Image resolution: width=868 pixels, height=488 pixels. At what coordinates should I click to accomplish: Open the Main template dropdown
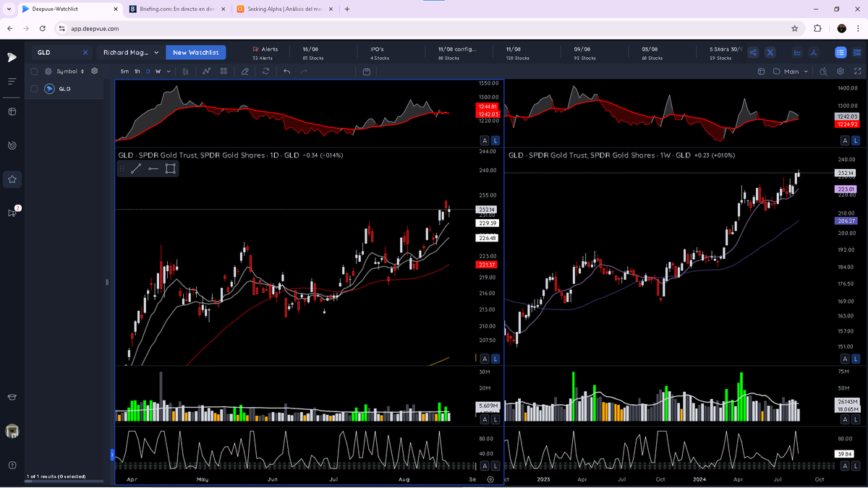(791, 72)
